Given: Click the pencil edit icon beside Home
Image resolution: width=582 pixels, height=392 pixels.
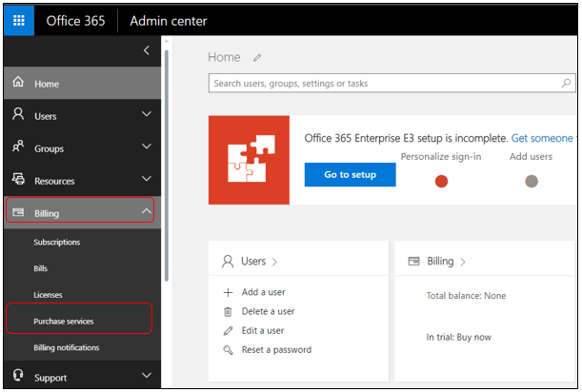Looking at the screenshot, I should point(257,58).
